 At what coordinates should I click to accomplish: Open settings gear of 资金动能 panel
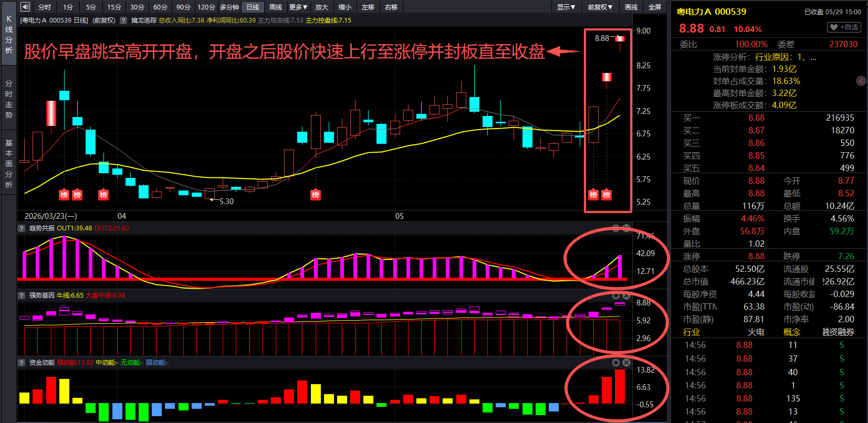click(616, 363)
